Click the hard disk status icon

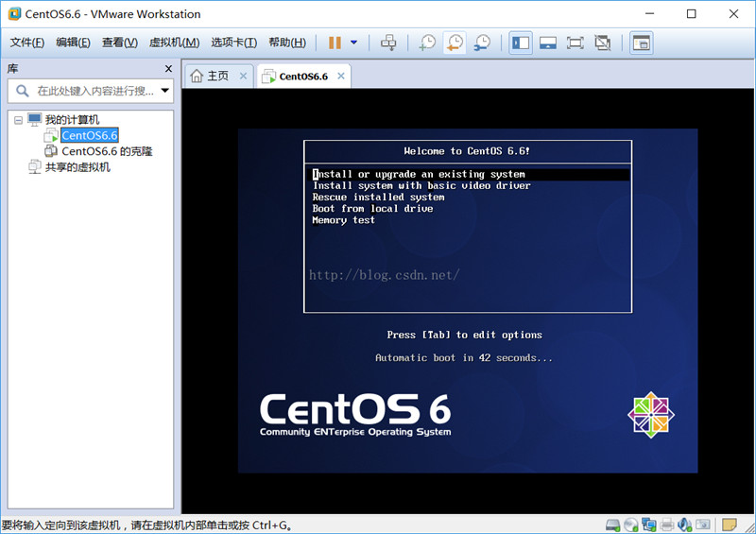pos(612,525)
